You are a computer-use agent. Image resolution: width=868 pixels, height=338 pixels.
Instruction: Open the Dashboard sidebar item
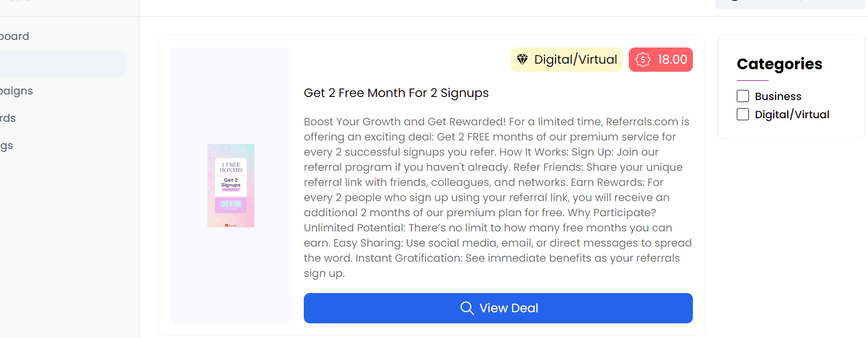15,36
